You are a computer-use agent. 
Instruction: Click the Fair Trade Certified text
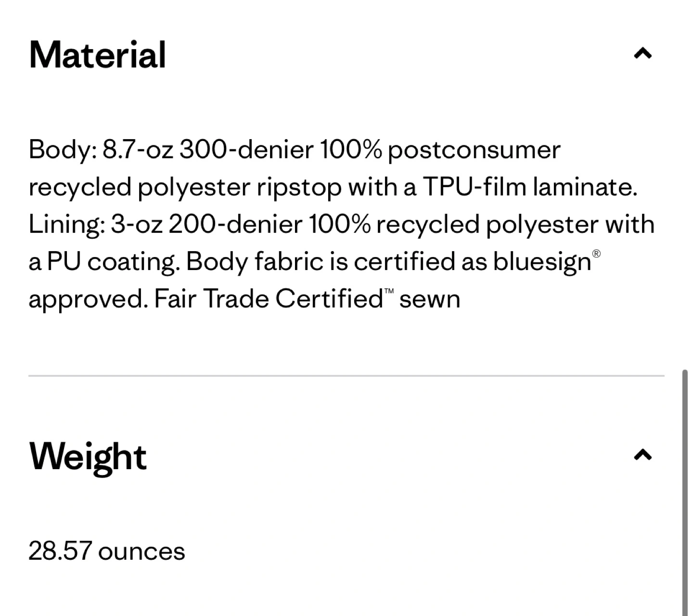(269, 299)
